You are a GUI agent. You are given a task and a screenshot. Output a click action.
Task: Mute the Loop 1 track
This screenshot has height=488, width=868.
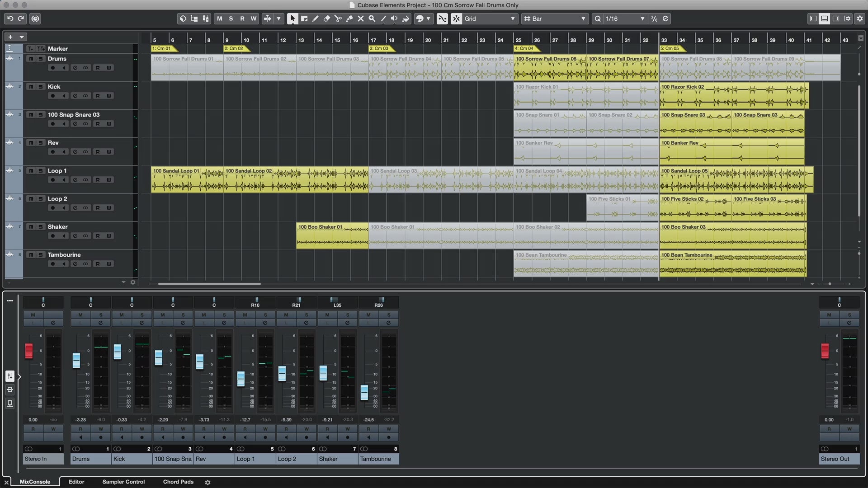(x=31, y=171)
